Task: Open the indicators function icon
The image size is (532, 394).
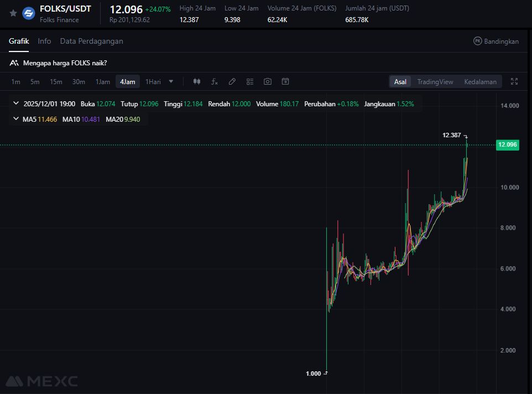Action: click(215, 81)
